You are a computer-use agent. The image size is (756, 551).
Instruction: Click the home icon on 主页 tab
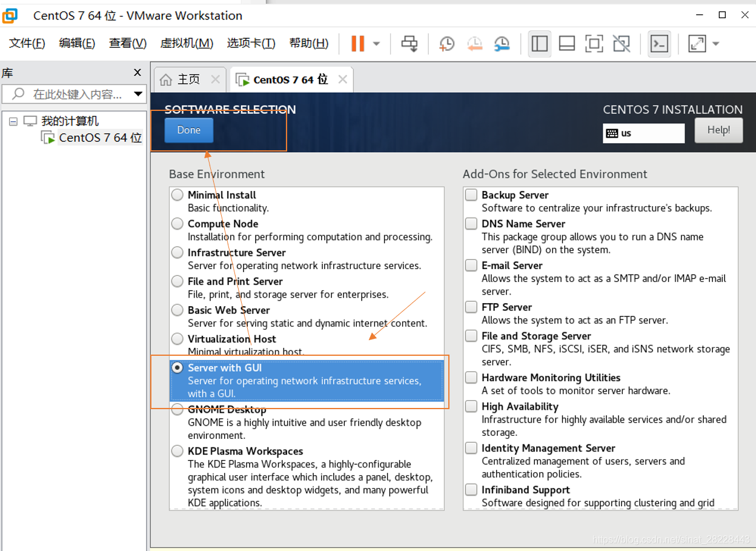tap(166, 79)
